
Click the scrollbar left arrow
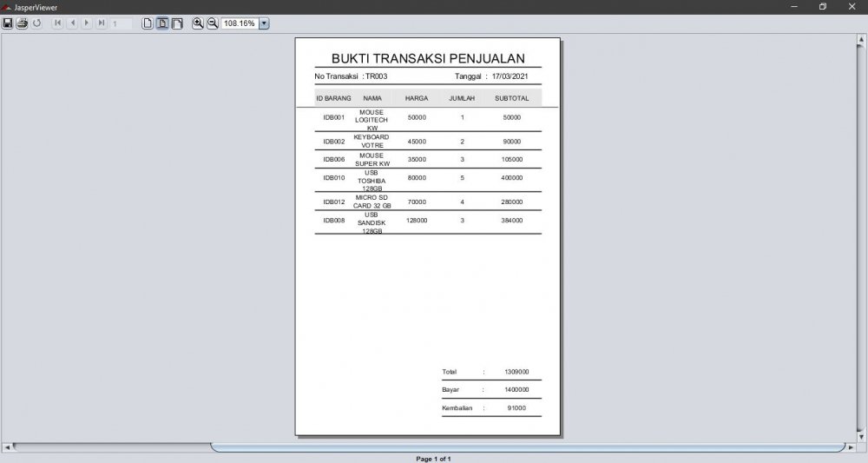tap(8, 447)
